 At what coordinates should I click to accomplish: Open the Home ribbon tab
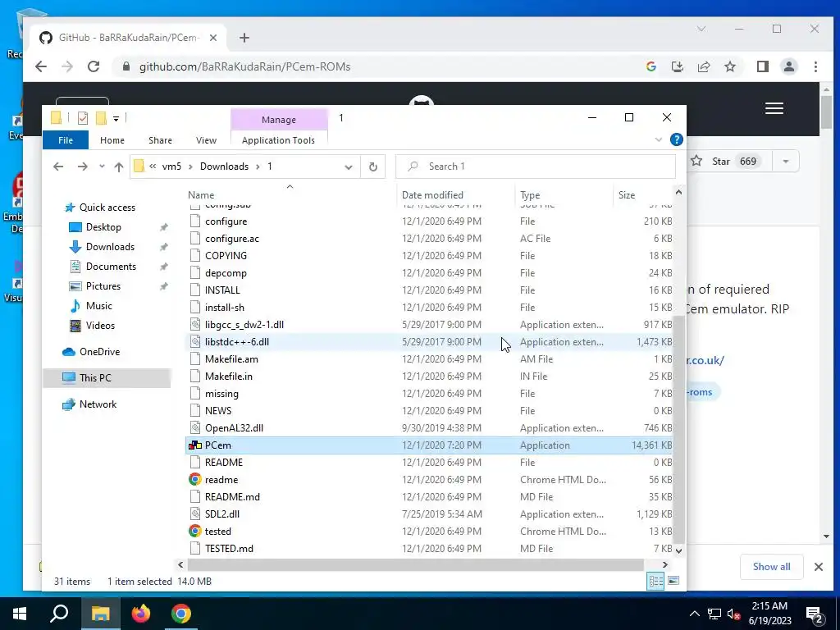point(112,140)
